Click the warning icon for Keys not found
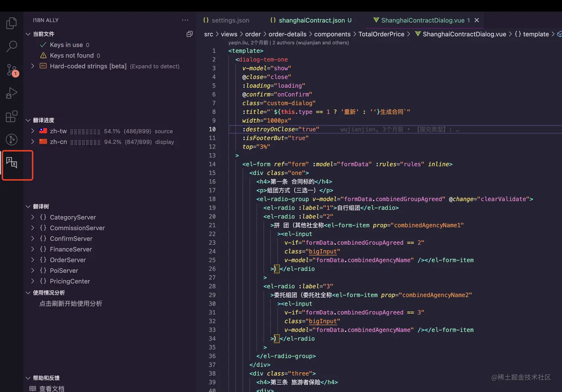Viewport: 562px width, 392px height. 43,55
